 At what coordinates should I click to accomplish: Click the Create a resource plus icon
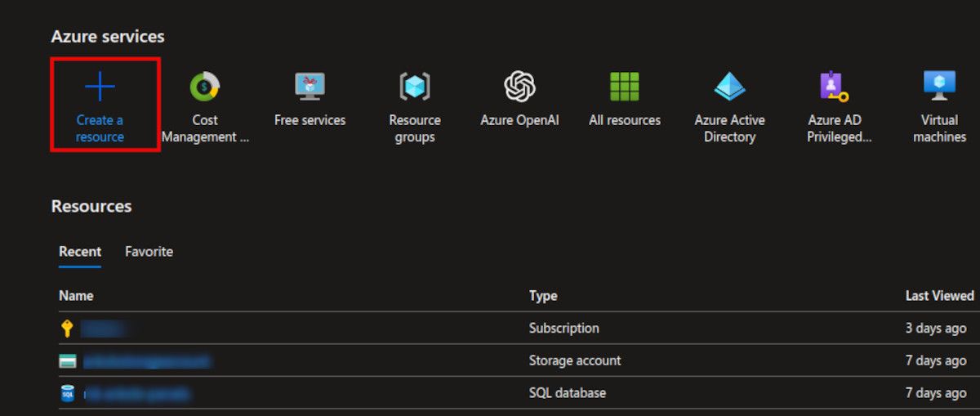100,87
